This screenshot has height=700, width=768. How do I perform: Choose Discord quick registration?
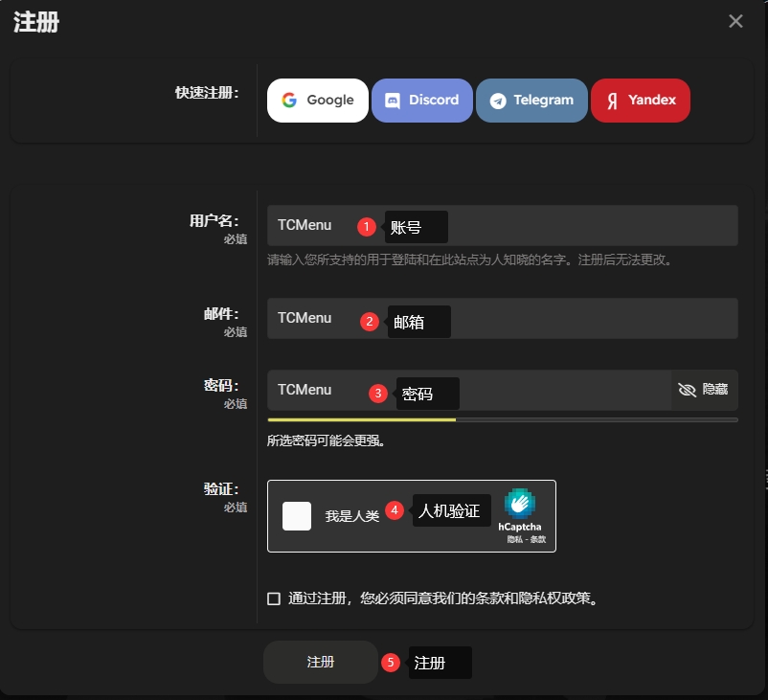[x=421, y=101]
